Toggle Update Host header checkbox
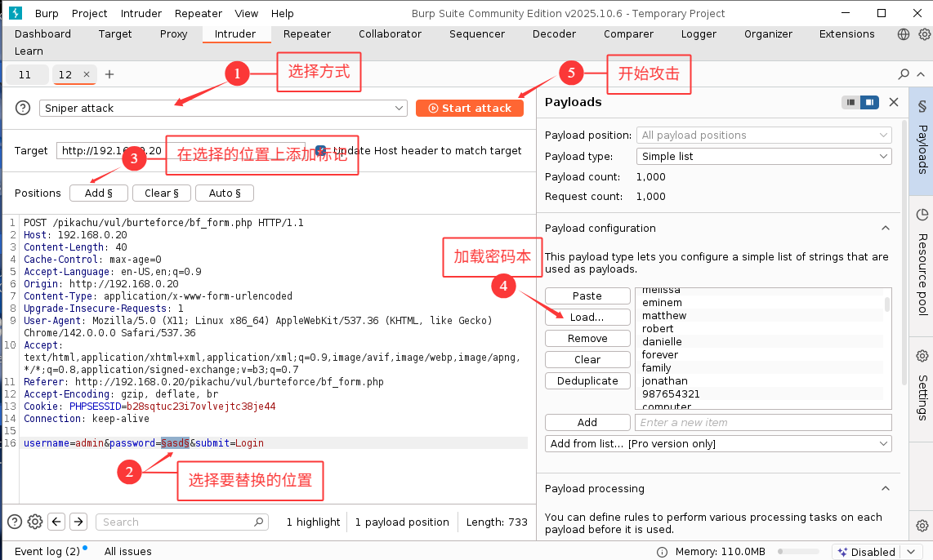Viewport: 933px width, 560px height. coord(321,150)
